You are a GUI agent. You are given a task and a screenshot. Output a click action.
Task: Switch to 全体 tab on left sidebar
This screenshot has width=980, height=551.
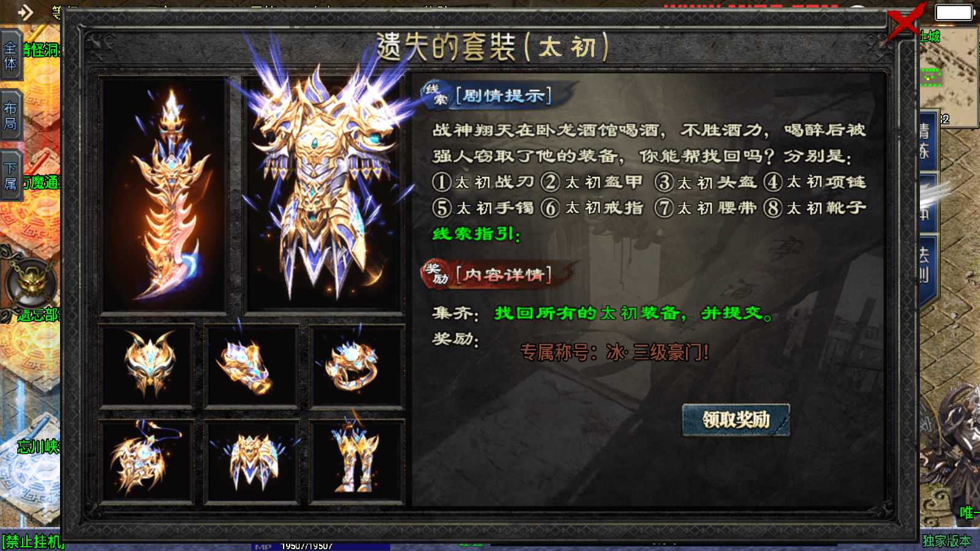(x=11, y=56)
